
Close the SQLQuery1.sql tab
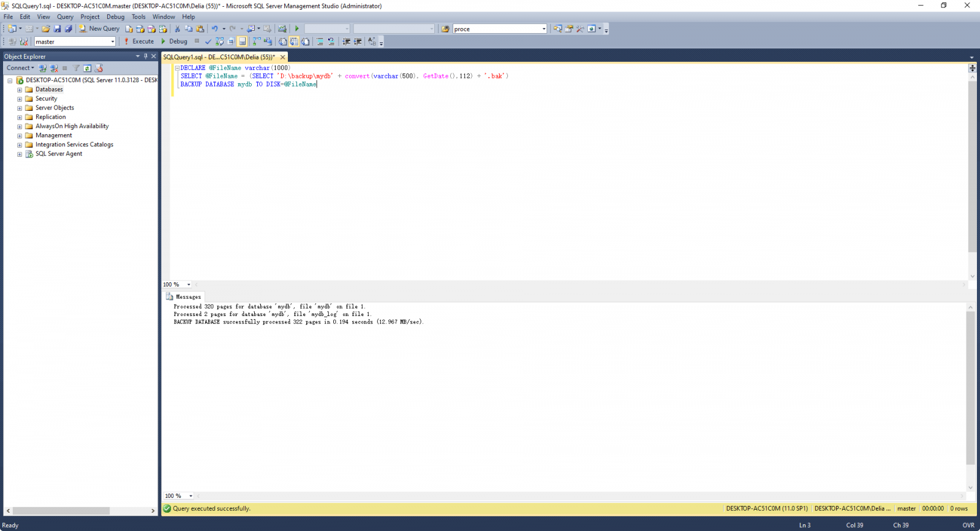283,57
